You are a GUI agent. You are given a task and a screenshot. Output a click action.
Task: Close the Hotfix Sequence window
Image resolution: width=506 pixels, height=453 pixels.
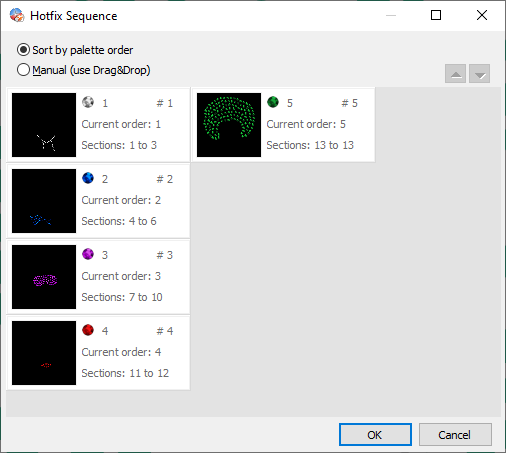click(482, 15)
